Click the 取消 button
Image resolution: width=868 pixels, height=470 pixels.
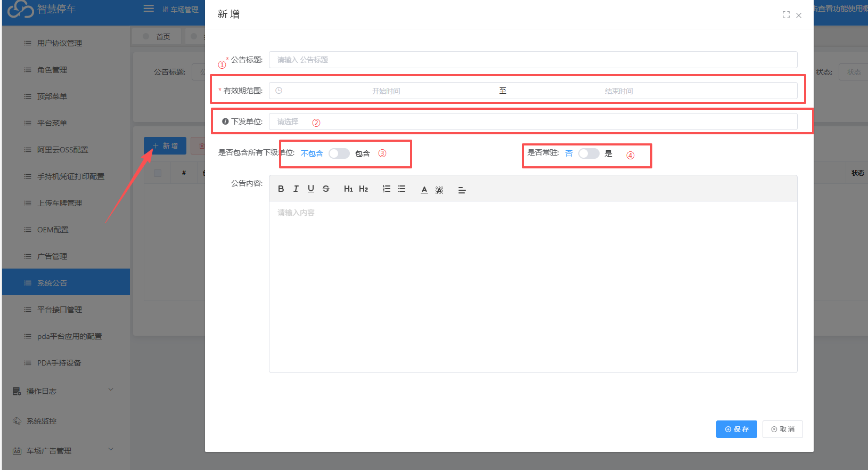783,429
